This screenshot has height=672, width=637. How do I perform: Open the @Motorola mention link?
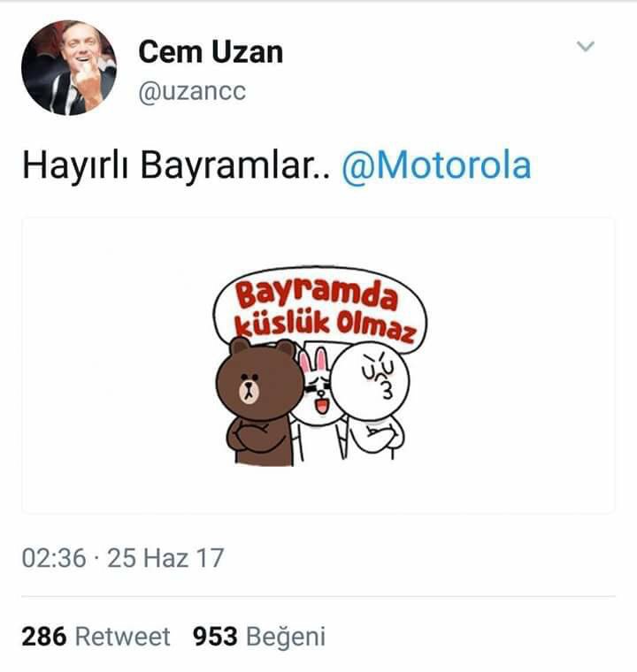436,165
